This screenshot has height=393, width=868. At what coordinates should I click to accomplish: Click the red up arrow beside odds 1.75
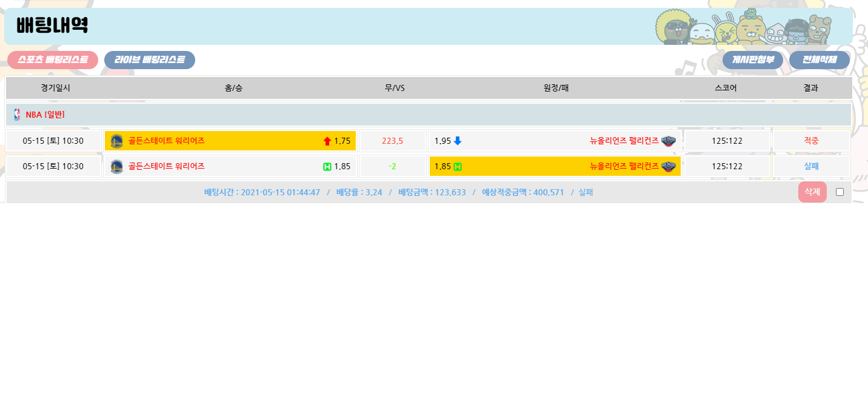point(327,141)
